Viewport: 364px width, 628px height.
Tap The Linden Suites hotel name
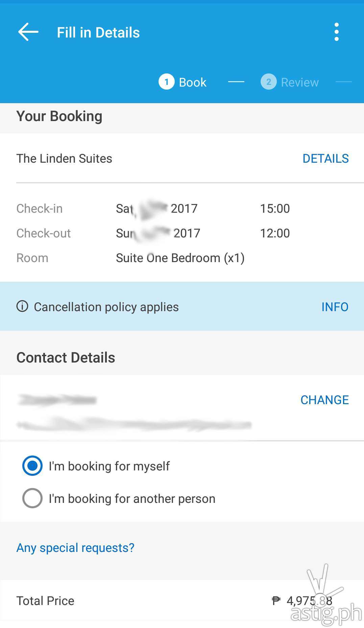click(64, 159)
